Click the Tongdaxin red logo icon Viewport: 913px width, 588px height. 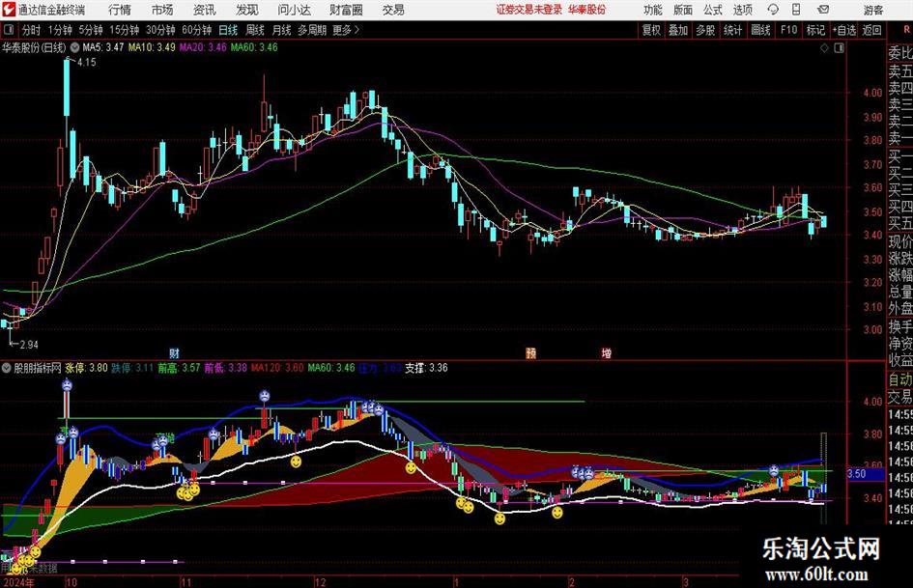[9, 10]
